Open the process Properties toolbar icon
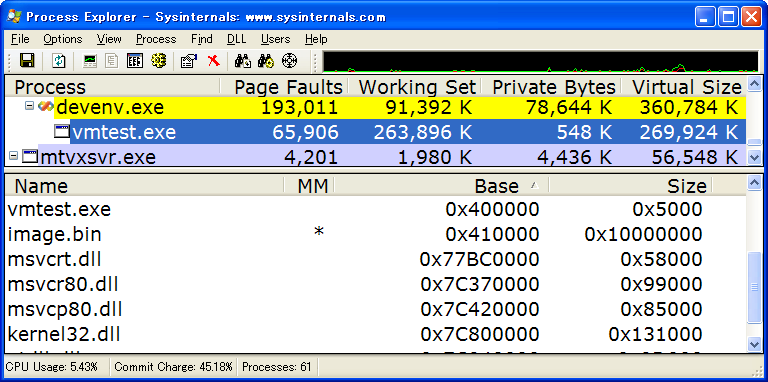This screenshot has width=768, height=382. pyautogui.click(x=189, y=61)
